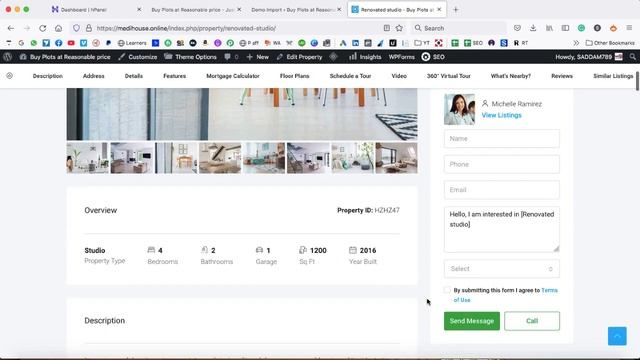
Task: Click the scroll-to-top blue arrow button
Action: (617, 336)
